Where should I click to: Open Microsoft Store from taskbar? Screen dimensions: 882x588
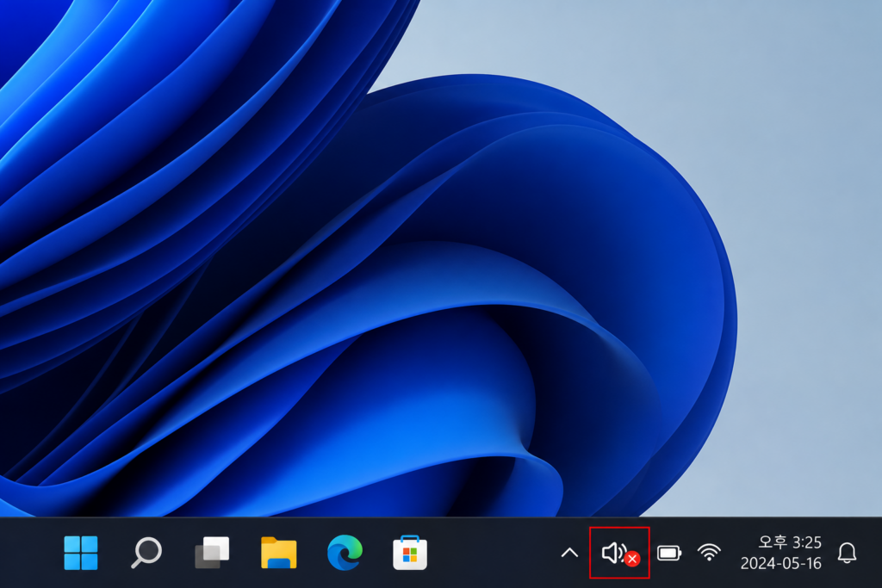tap(410, 553)
